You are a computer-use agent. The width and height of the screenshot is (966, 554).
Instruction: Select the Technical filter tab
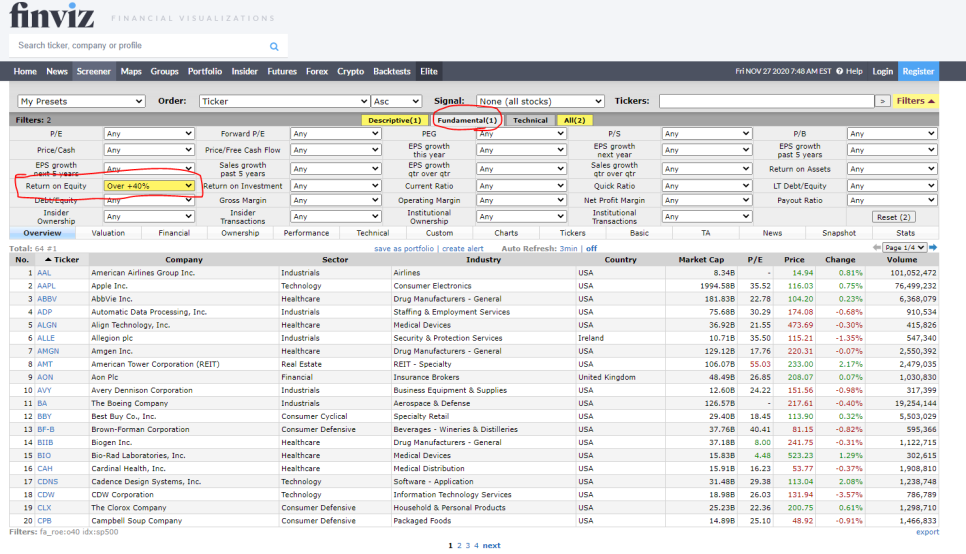click(530, 120)
